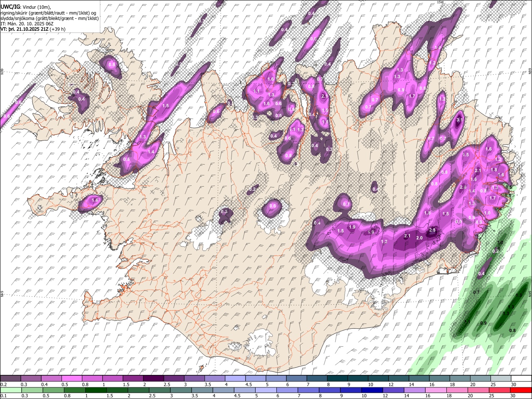This screenshot has width=532, height=399.
Task: Click the '4.5' label in the snow legend
Action: tap(249, 384)
